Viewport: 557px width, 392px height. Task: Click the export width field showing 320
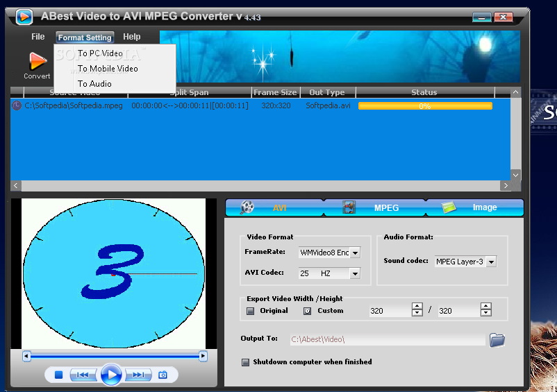pos(390,311)
